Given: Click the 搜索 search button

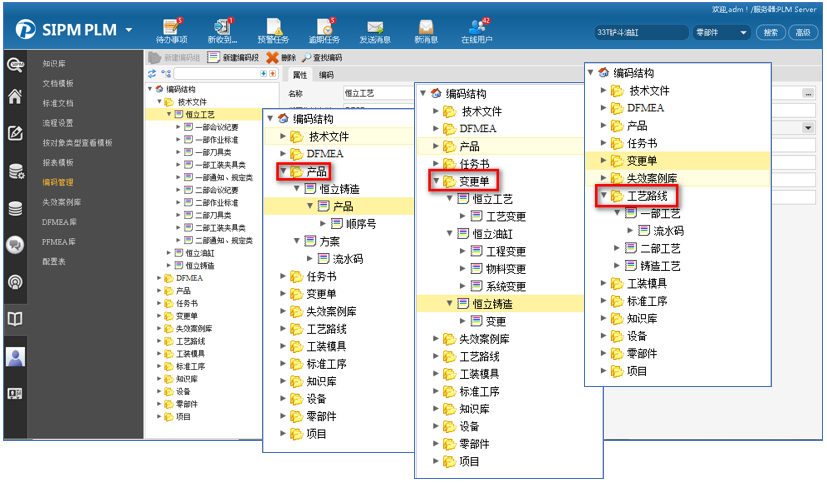Looking at the screenshot, I should tap(771, 32).
